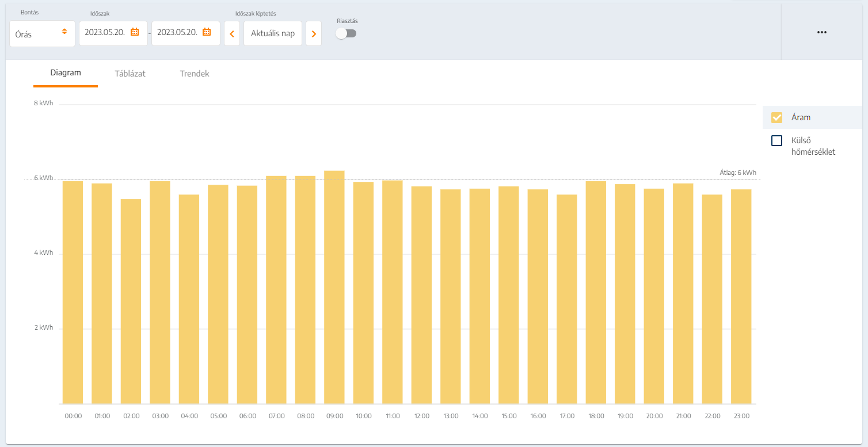Click the start date field 2023.05.20.
Image resolution: width=868 pixels, height=447 pixels.
pos(105,33)
